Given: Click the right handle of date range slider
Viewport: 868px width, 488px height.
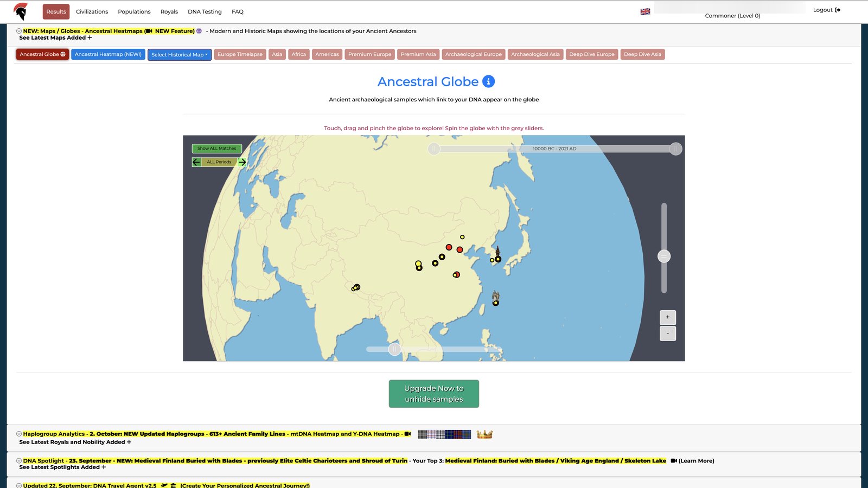Looking at the screenshot, I should pyautogui.click(x=675, y=149).
